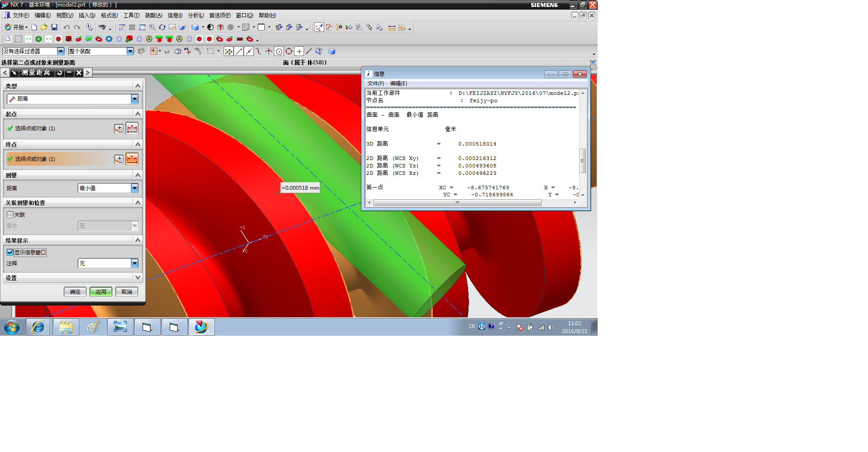Click the Measure angle icon
The image size is (868, 452).
pyautogui.click(x=402, y=27)
